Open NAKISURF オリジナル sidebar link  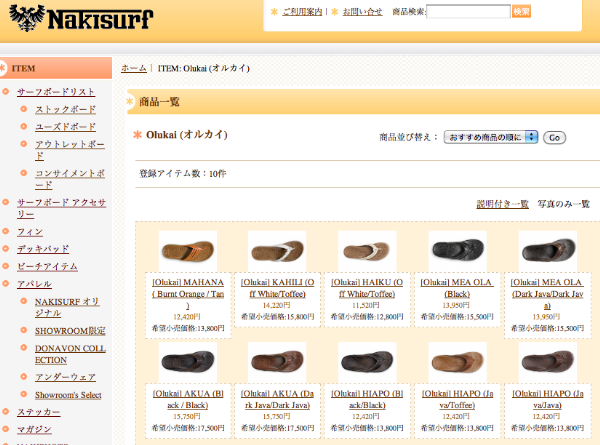coord(67,307)
